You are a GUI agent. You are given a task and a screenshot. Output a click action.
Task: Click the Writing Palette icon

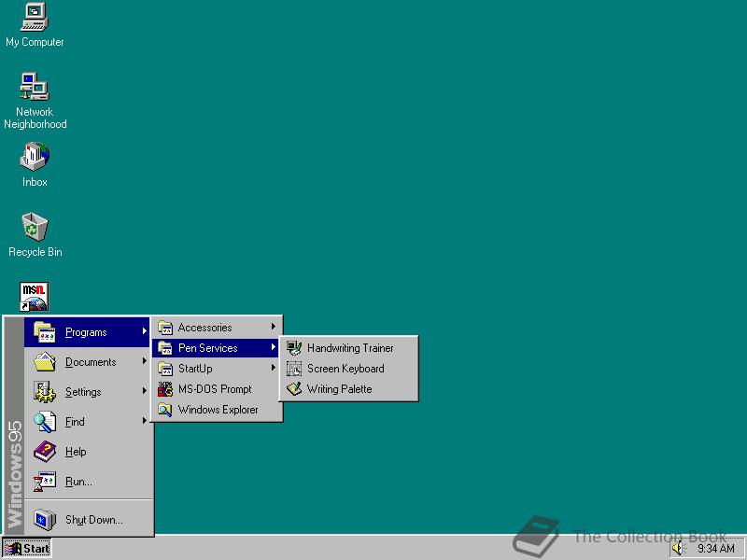[294, 389]
